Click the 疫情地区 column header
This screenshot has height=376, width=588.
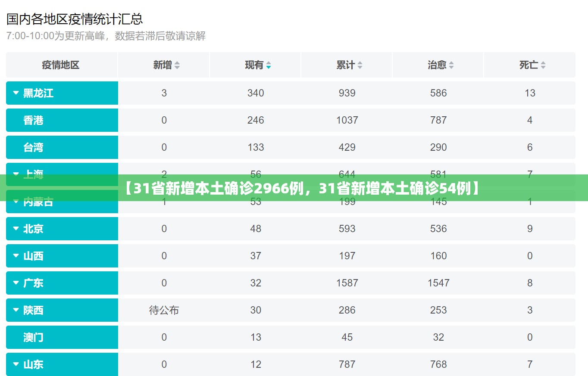[61, 65]
